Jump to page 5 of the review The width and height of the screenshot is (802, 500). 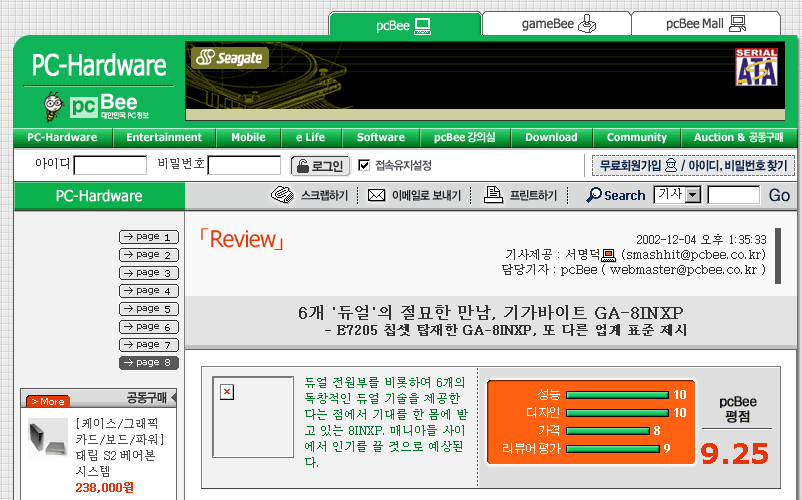coord(148,309)
